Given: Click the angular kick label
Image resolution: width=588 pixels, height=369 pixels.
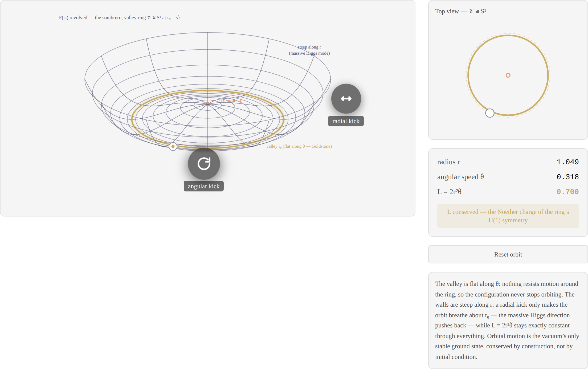Looking at the screenshot, I should [x=203, y=186].
